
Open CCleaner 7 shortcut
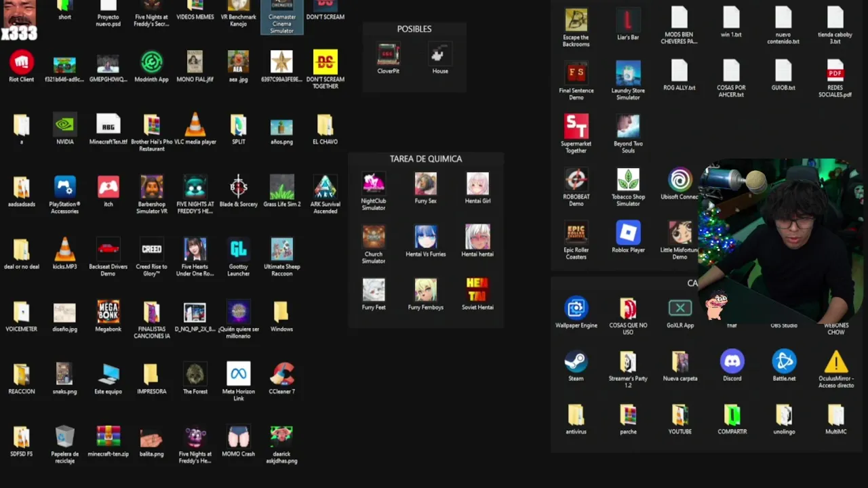tap(281, 375)
